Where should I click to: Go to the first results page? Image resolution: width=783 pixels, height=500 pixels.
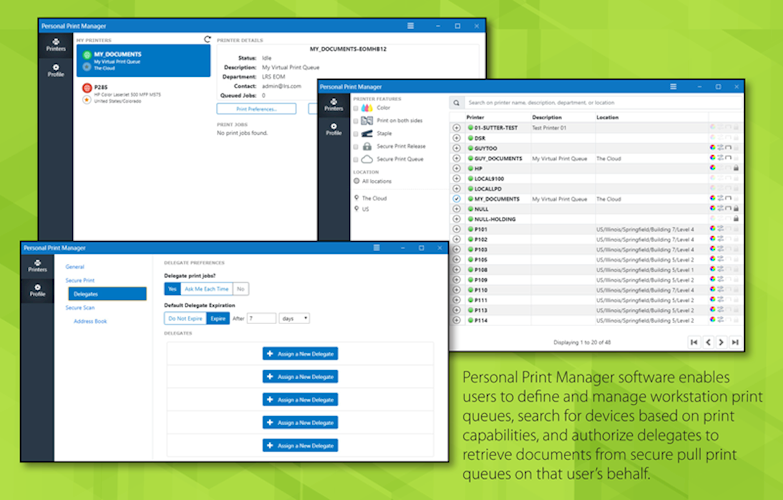point(694,342)
